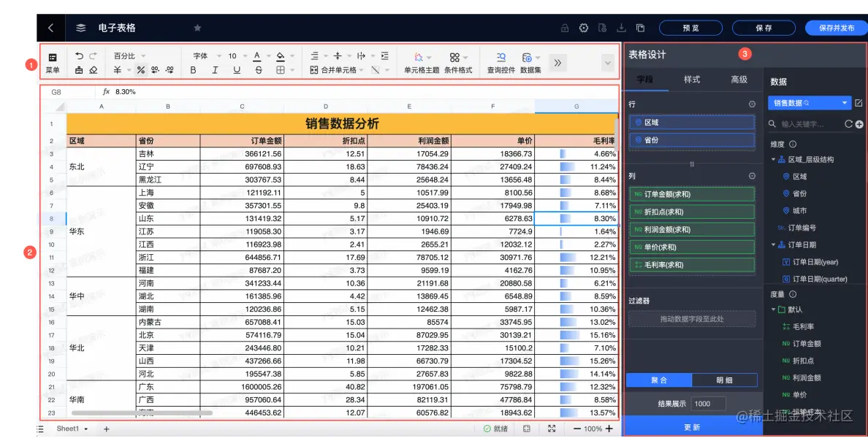
Task: Click 合并单元格 merge cells
Action: point(333,70)
